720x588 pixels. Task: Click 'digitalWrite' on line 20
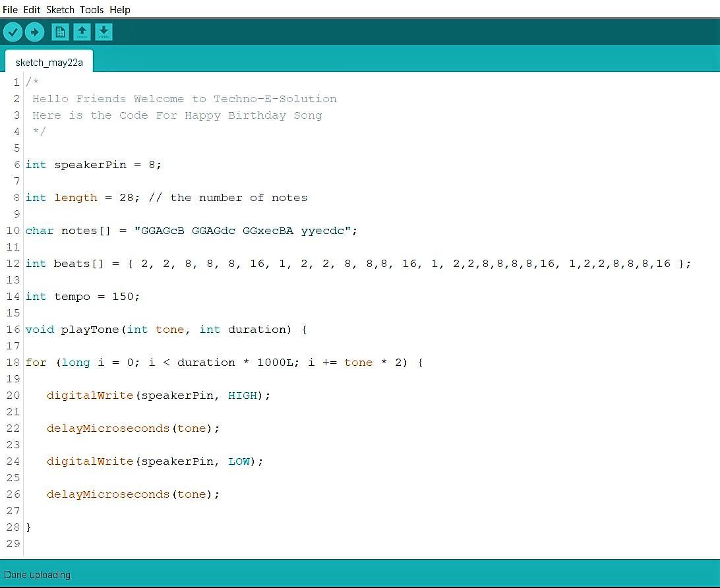tap(90, 396)
